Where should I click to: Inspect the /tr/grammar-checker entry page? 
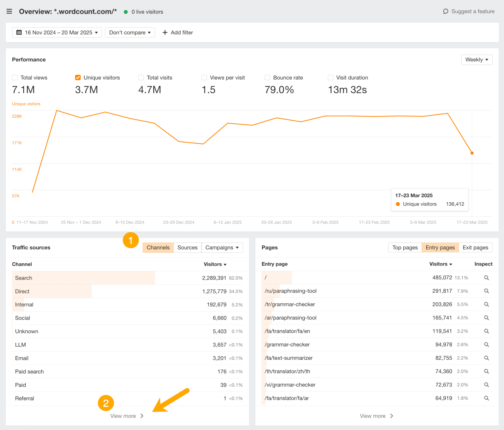click(x=486, y=304)
